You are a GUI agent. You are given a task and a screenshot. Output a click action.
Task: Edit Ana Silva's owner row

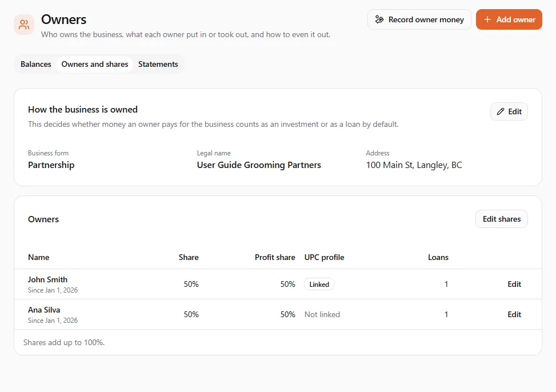514,314
